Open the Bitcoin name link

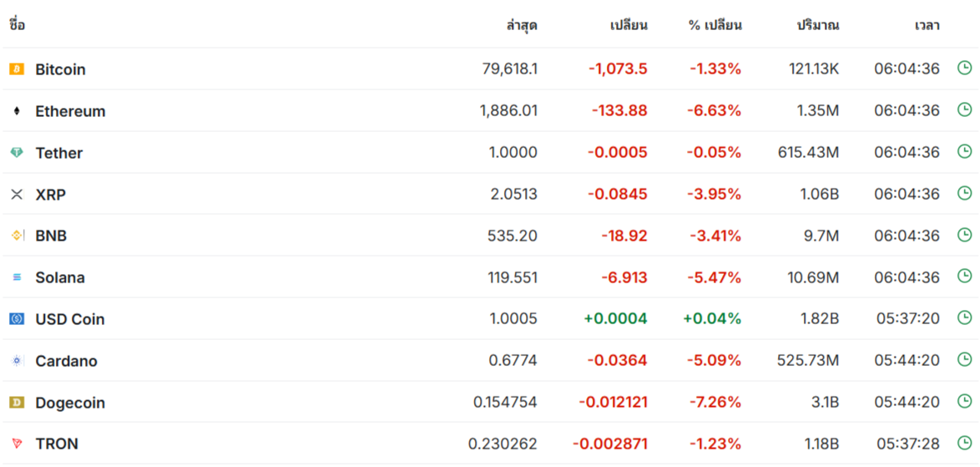click(61, 69)
